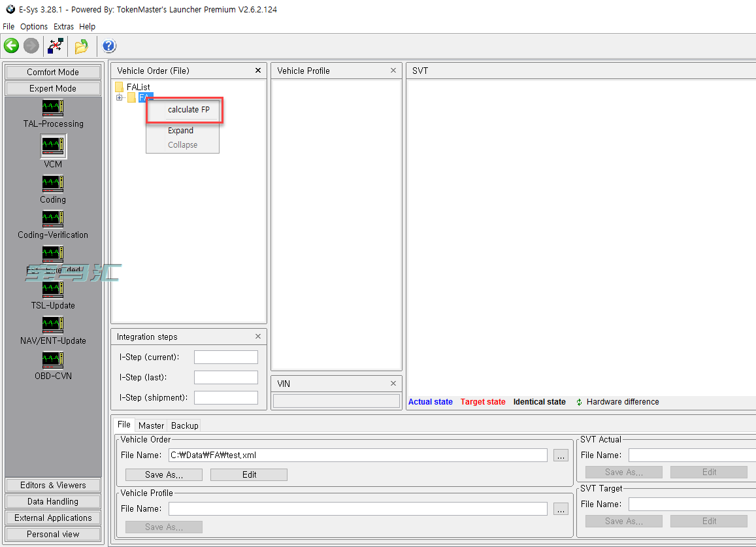756x547 pixels.
Task: Click the FAList folder icon
Action: pos(119,87)
